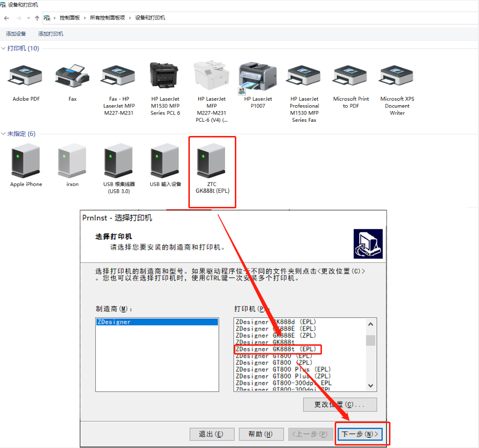Open recent locations dropdown arrow
Screen dimensions: 479x448
29,18
